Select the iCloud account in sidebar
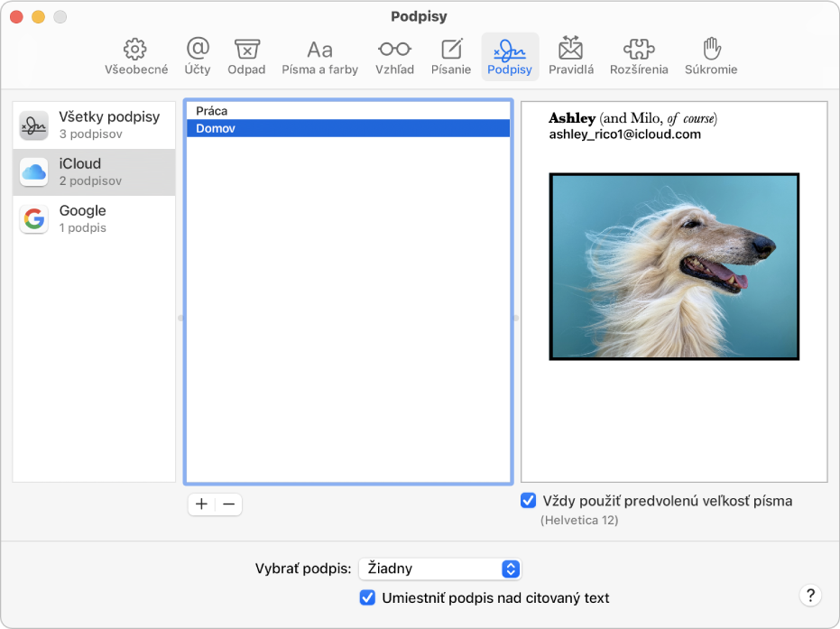Viewport: 840px width, 629px height. tap(94, 171)
